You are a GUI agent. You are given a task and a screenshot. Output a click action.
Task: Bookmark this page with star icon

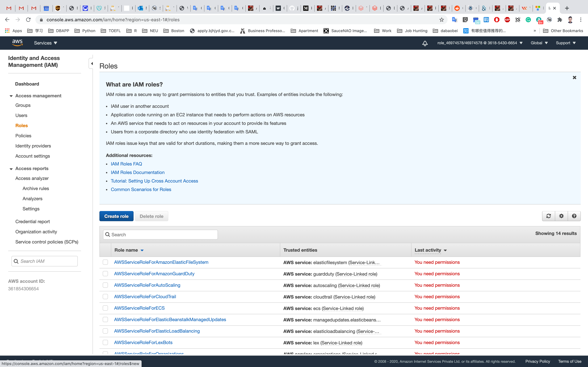point(441,20)
